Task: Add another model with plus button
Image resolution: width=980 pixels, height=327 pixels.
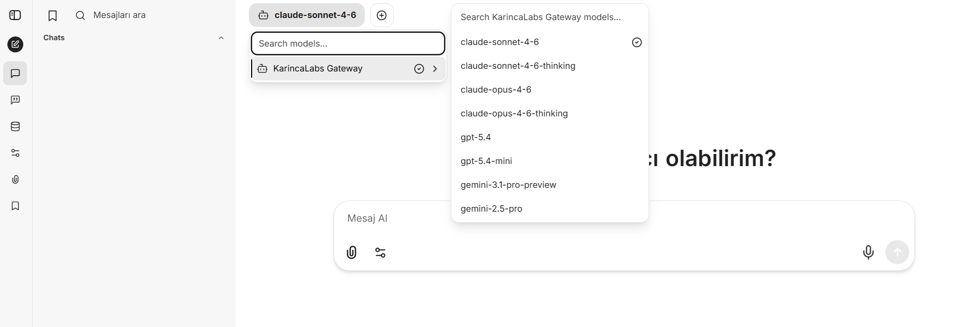Action: tap(382, 15)
